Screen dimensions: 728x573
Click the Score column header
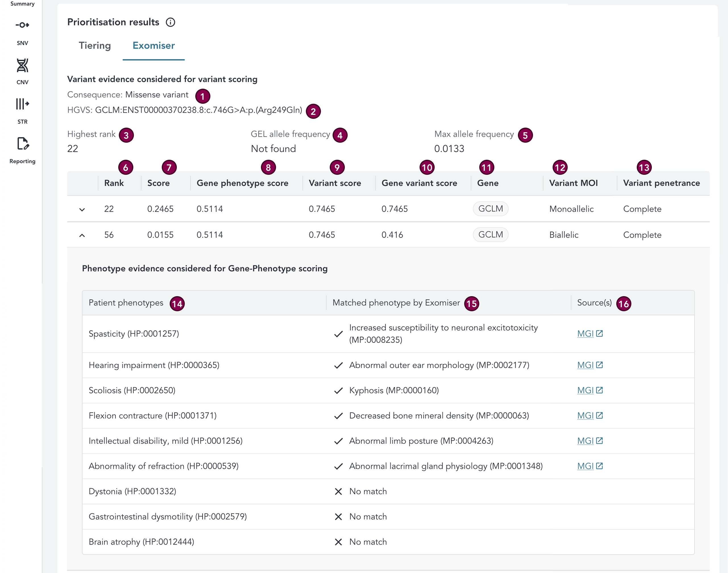point(159,183)
